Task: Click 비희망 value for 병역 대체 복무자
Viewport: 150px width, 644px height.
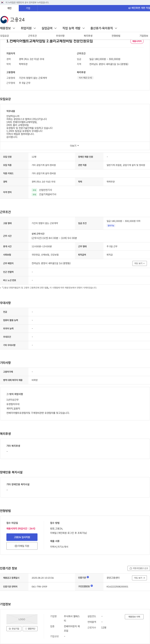Action: [x=35, y=380]
